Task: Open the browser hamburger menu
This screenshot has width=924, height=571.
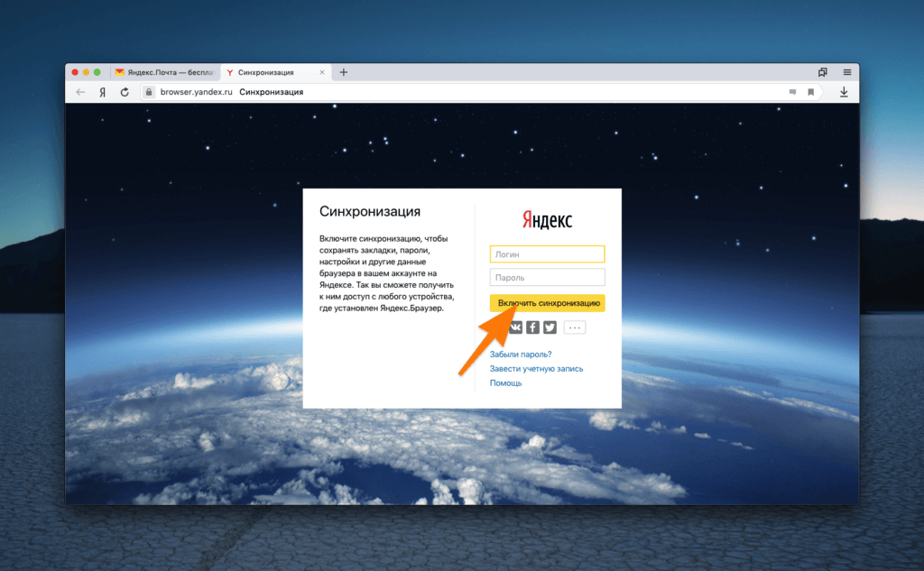Action: pyautogui.click(x=846, y=72)
